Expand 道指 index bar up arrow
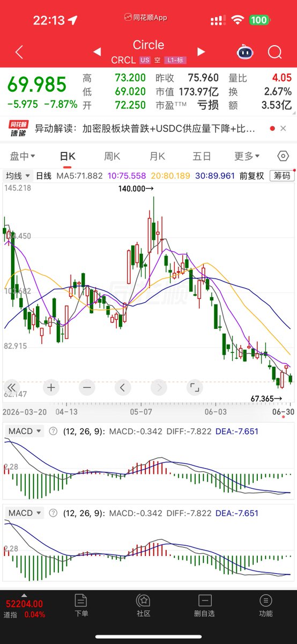The width and height of the screenshot is (297, 644). click(24, 595)
